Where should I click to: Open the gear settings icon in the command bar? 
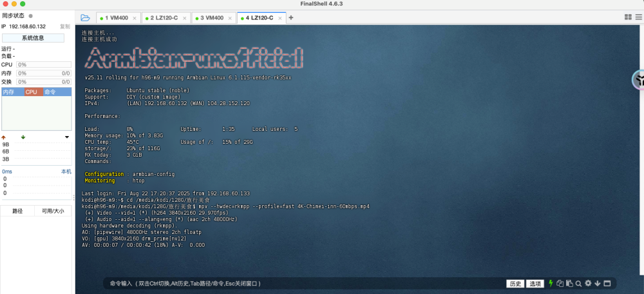[x=588, y=283]
